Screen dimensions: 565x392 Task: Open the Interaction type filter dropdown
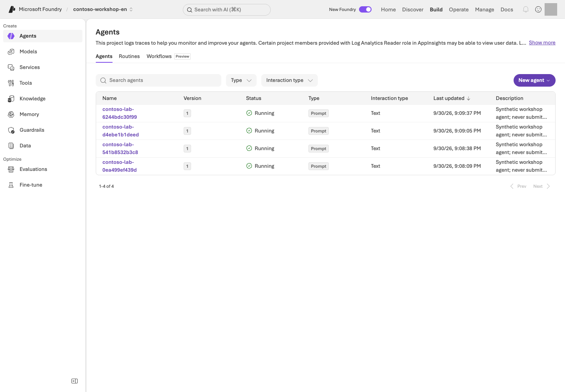coord(290,80)
